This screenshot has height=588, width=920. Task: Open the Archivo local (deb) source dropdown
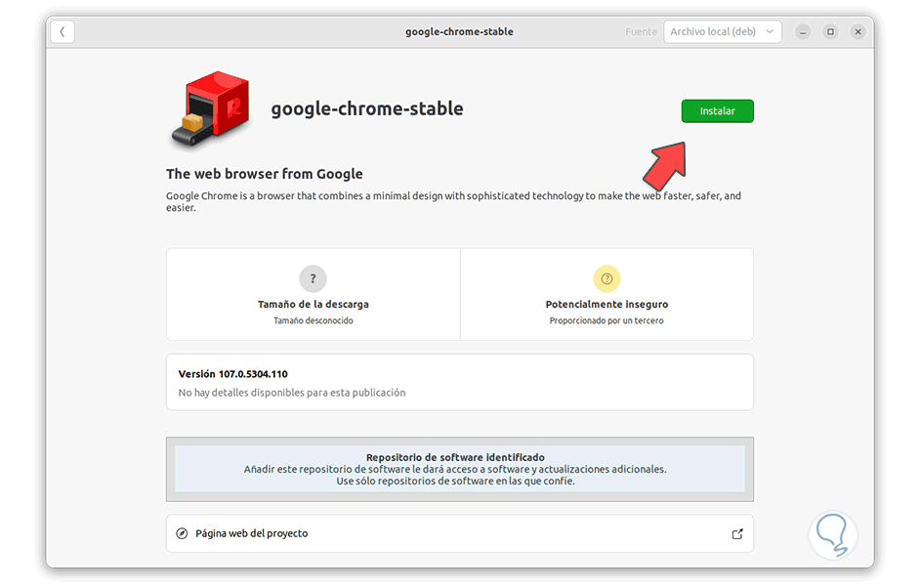coord(722,31)
